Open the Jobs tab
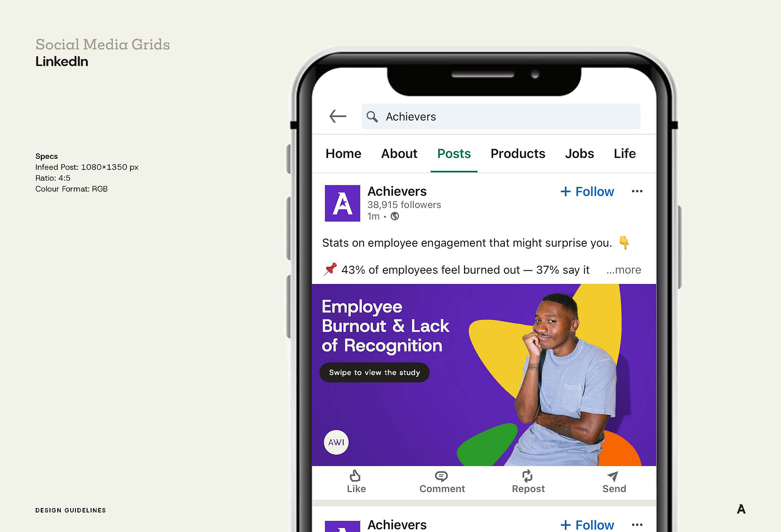This screenshot has height=532, width=781. [579, 154]
